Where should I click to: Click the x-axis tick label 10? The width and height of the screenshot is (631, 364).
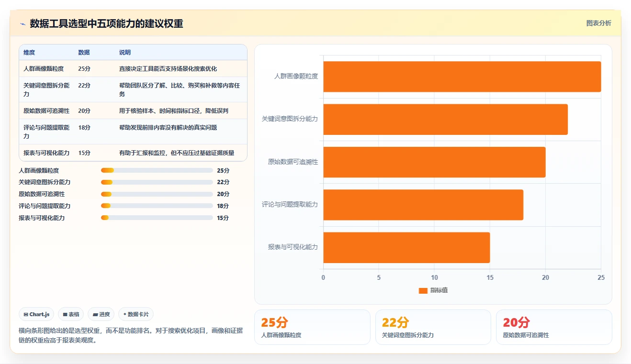tap(434, 277)
